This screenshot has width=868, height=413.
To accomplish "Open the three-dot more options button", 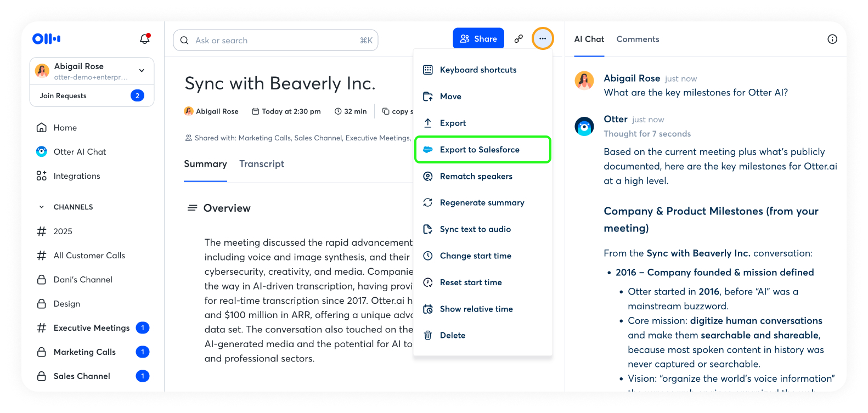I will coord(543,38).
